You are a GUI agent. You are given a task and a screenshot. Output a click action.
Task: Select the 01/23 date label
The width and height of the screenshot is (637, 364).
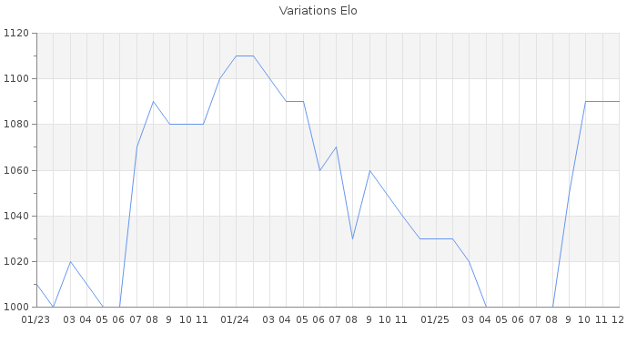[35, 319]
